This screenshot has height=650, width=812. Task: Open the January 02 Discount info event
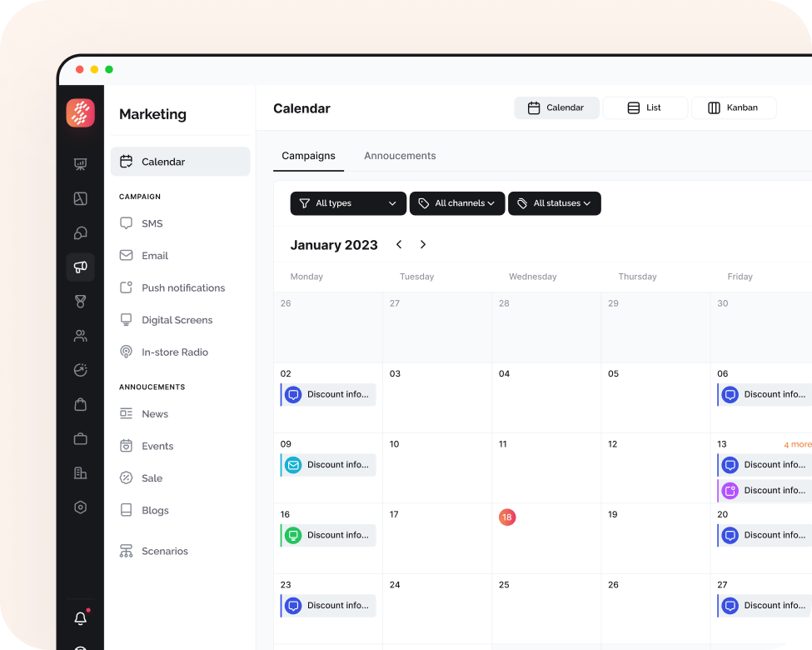328,394
